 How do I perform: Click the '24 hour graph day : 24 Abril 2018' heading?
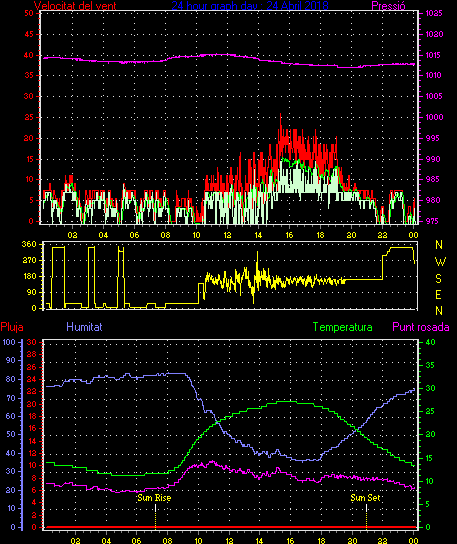pos(250,5)
